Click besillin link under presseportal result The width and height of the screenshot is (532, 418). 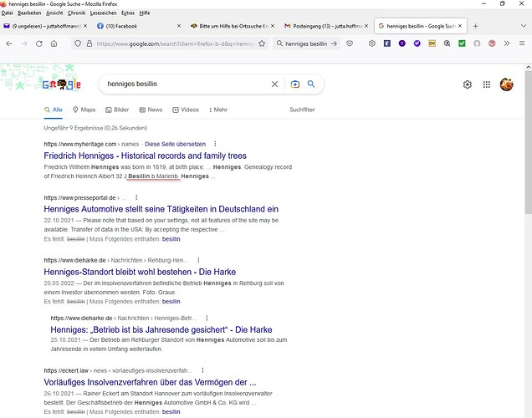[171, 239]
